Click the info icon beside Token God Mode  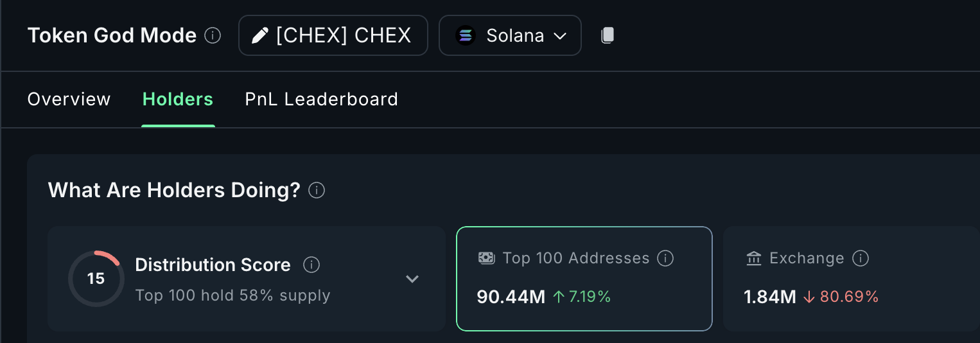coord(213,35)
